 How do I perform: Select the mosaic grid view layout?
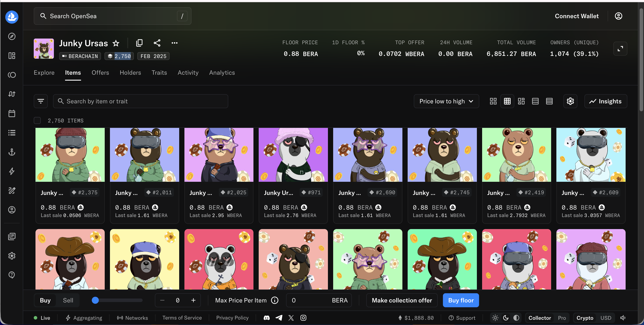(521, 101)
